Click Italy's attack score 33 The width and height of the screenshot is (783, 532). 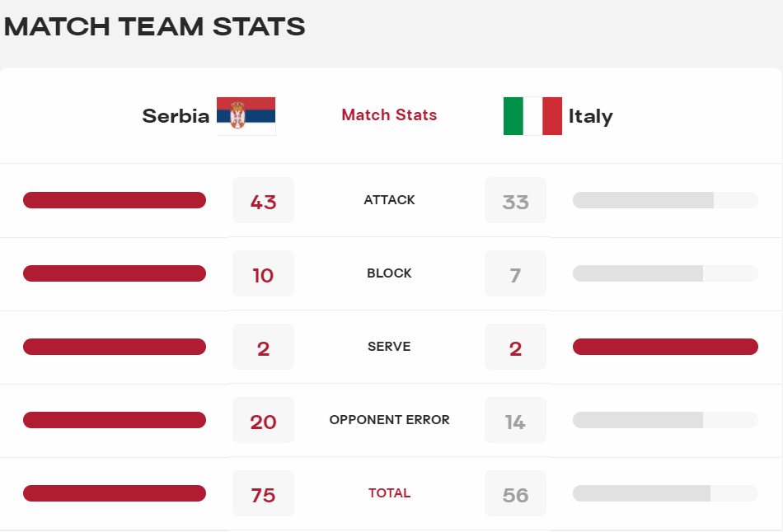[515, 201]
